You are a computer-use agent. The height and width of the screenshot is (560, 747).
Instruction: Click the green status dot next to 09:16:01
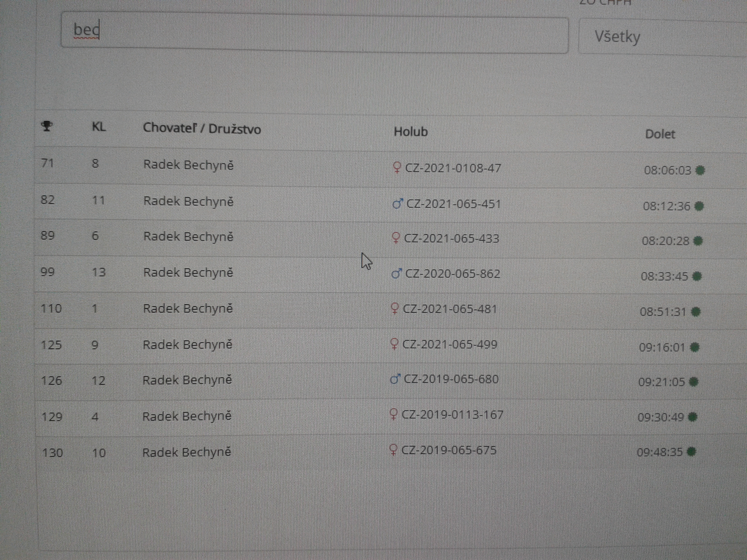[694, 347]
